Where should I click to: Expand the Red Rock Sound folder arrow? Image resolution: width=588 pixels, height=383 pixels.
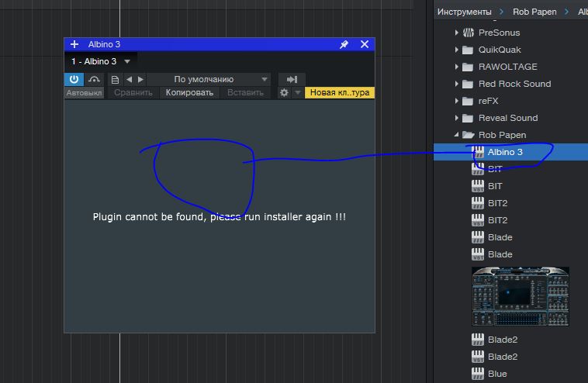click(x=456, y=84)
